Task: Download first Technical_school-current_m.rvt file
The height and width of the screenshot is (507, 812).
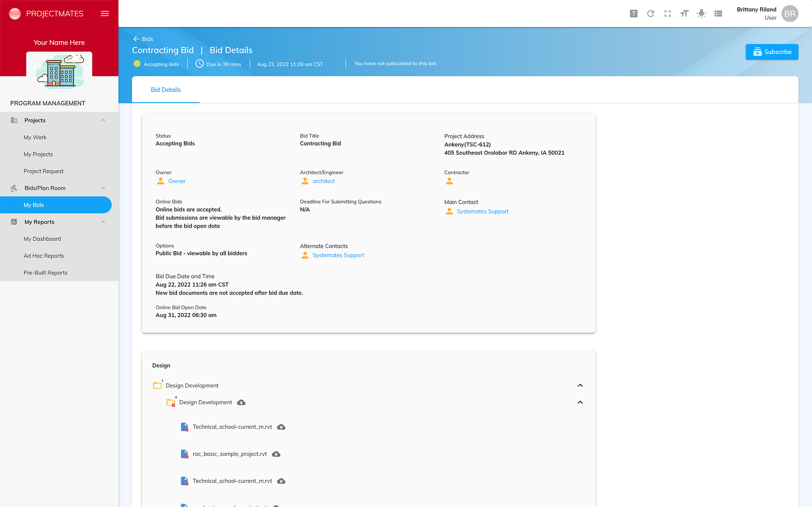Action: (x=281, y=427)
